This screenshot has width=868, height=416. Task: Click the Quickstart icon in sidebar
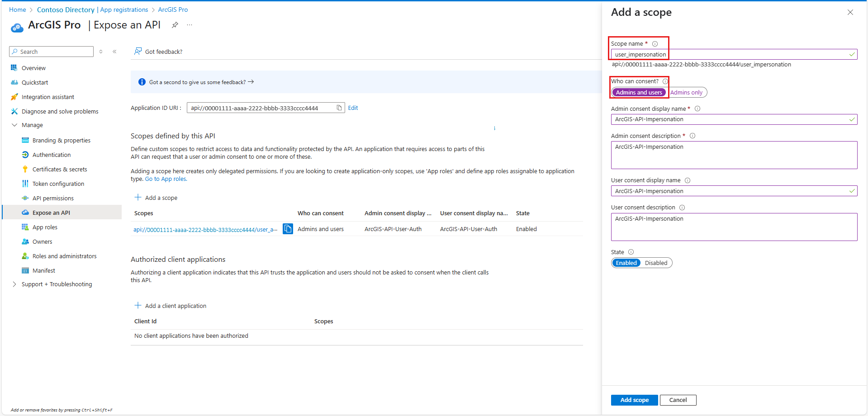click(14, 82)
